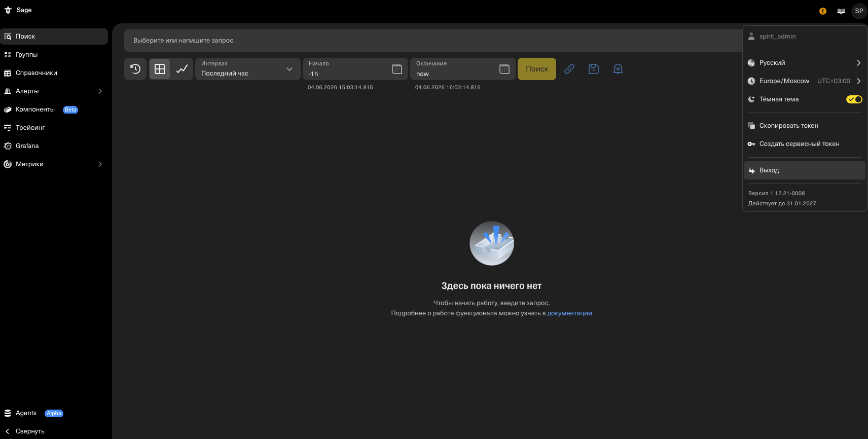Copy link to query icon
868x439 pixels.
[569, 69]
